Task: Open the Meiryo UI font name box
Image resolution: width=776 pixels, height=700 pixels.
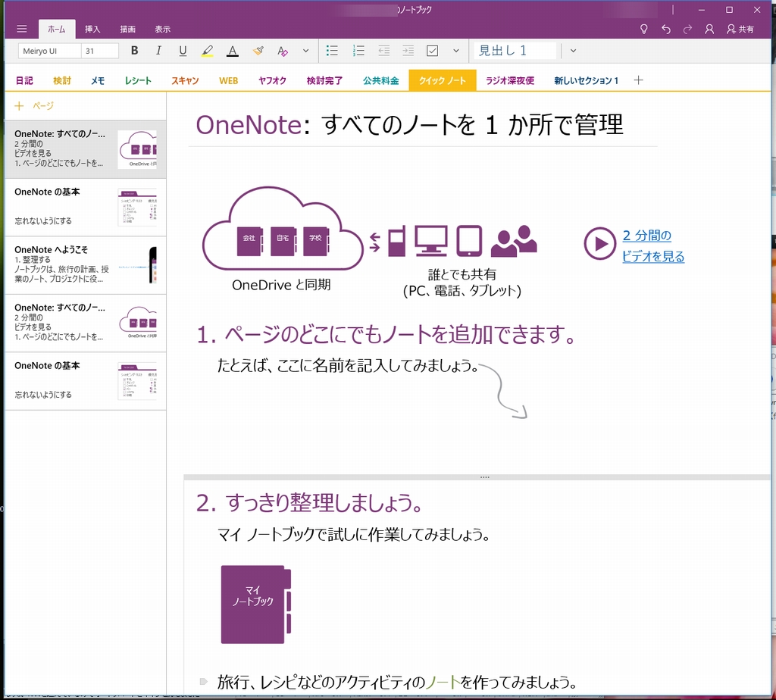Action: (x=49, y=51)
